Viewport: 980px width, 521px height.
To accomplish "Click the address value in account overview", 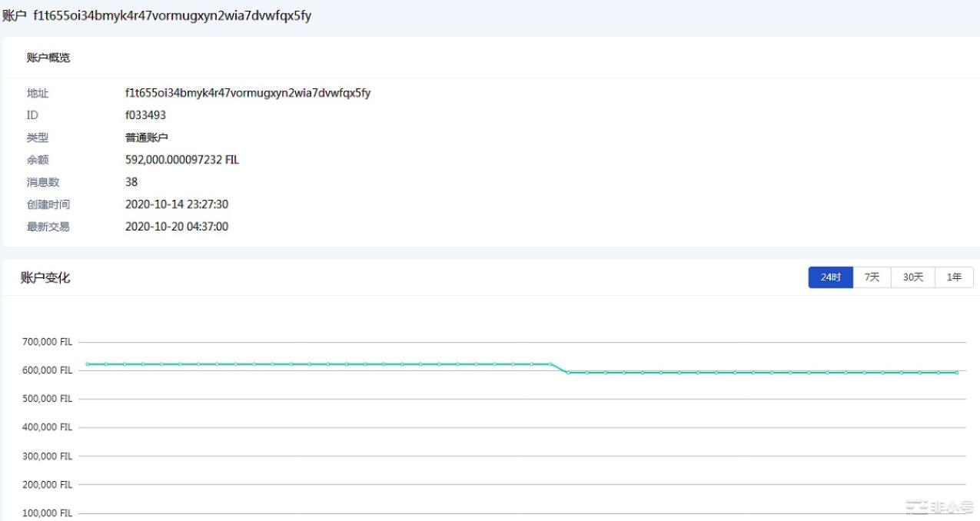I will (x=247, y=93).
